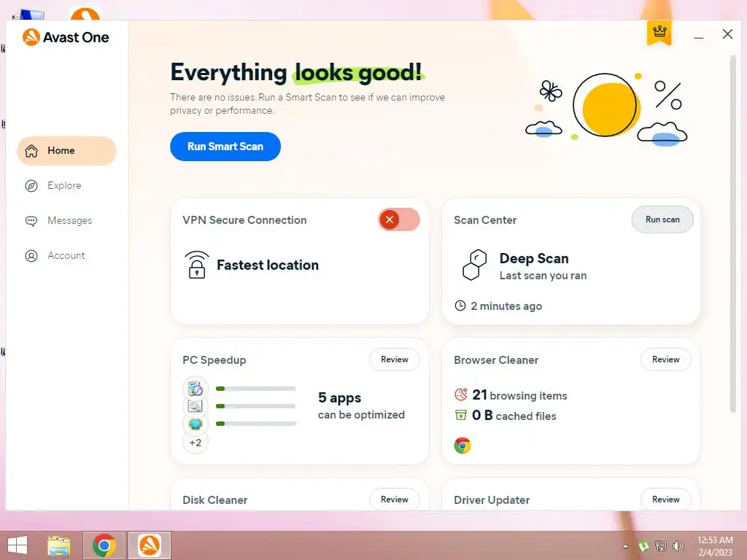Image resolution: width=747 pixels, height=560 pixels.
Task: Click the Account person icon
Action: tap(31, 256)
